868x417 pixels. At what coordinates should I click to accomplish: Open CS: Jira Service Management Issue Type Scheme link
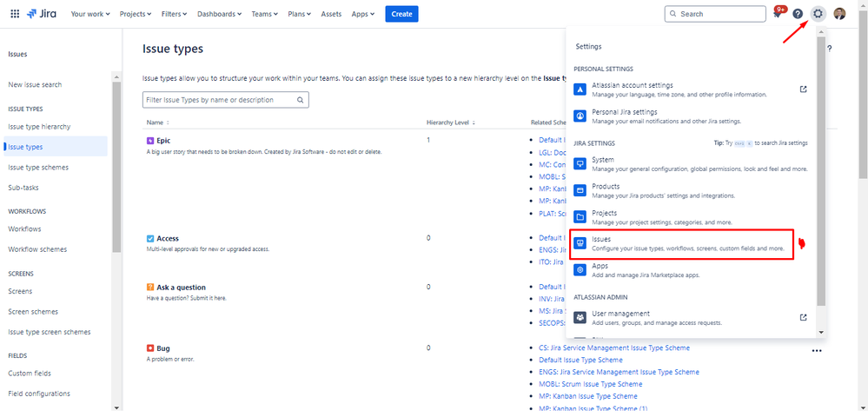[x=614, y=347]
